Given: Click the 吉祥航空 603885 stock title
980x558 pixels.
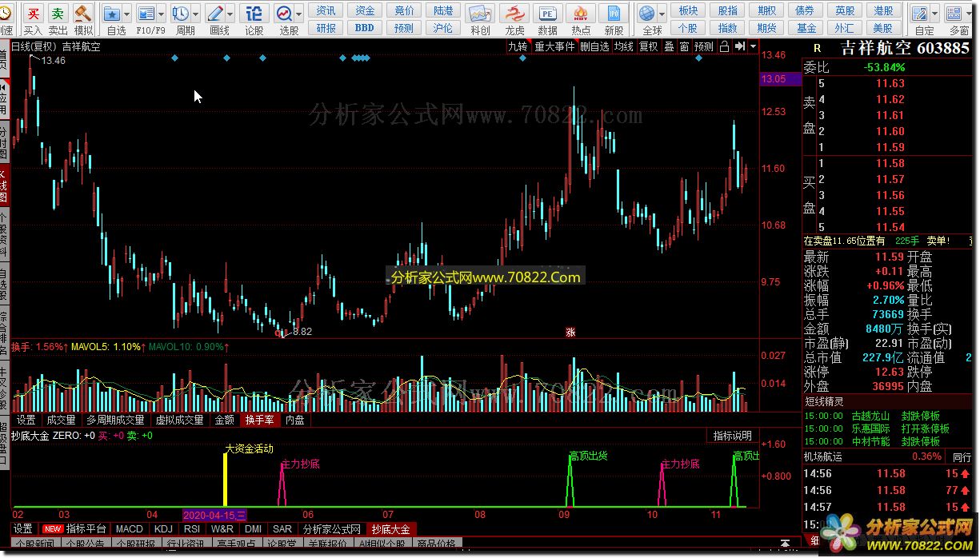Looking at the screenshot, I should [904, 47].
